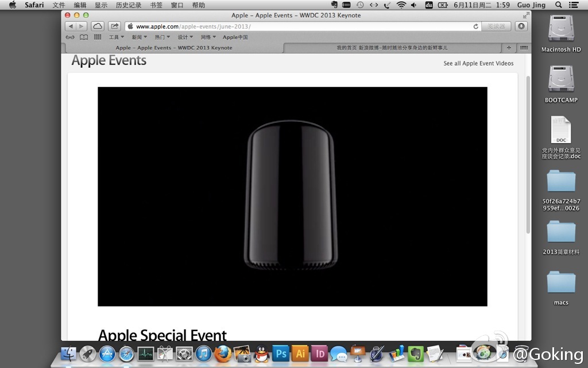The image size is (588, 368).
Task: Open the 窗口 menu
Action: pos(177,5)
